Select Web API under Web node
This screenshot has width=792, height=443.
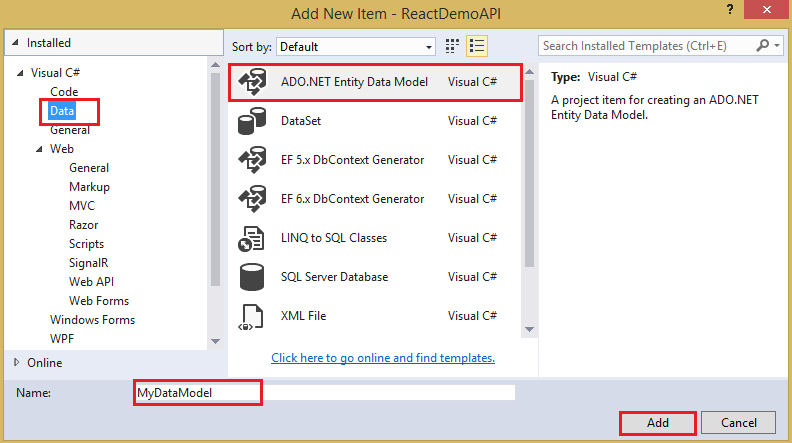[x=92, y=282]
